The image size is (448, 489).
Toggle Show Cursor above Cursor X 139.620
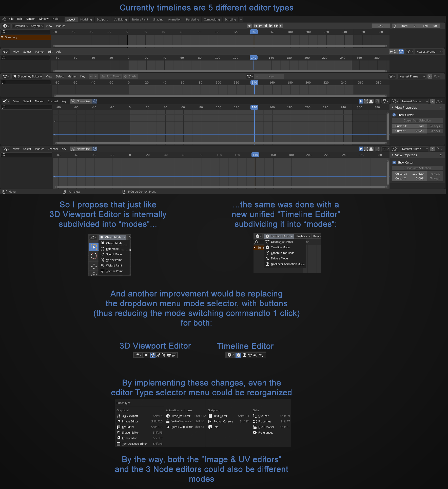[x=394, y=162]
